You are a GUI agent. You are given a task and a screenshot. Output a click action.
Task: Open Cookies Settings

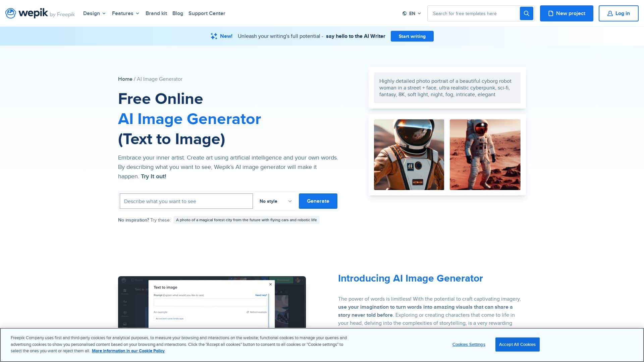tap(469, 344)
